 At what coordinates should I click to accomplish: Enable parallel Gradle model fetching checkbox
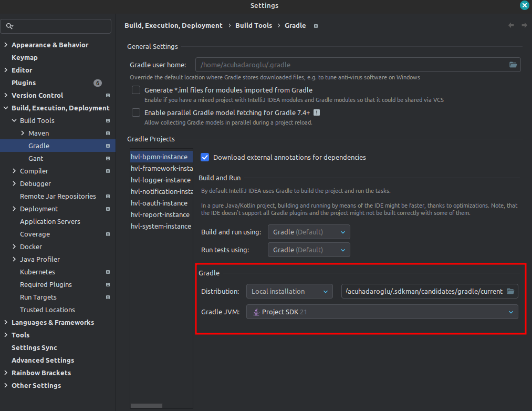coord(136,112)
